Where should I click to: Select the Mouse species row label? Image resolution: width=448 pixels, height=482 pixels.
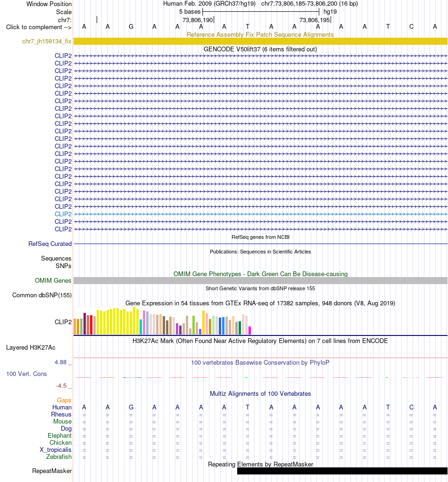tap(62, 421)
